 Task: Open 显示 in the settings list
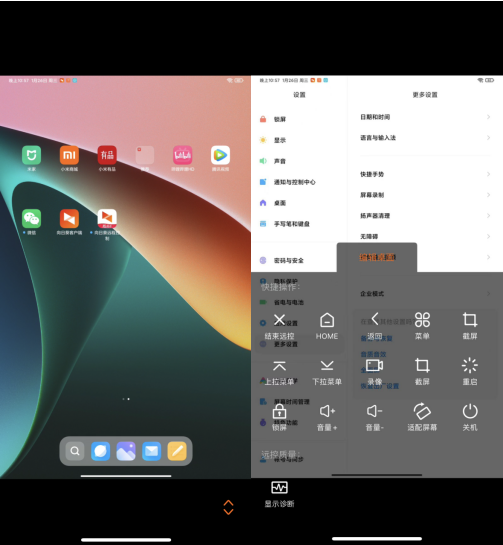coord(299,140)
